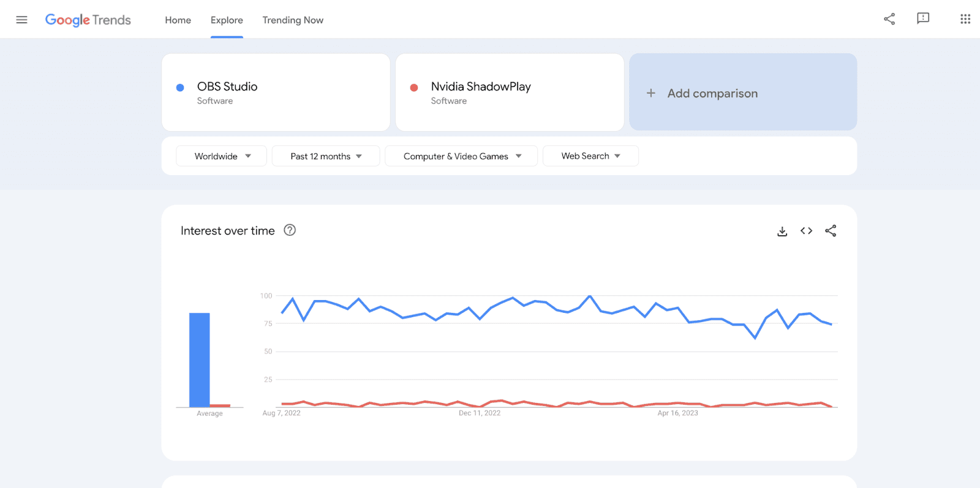Open the Web Search type dropdown
Viewport: 980px width, 488px height.
coord(590,156)
